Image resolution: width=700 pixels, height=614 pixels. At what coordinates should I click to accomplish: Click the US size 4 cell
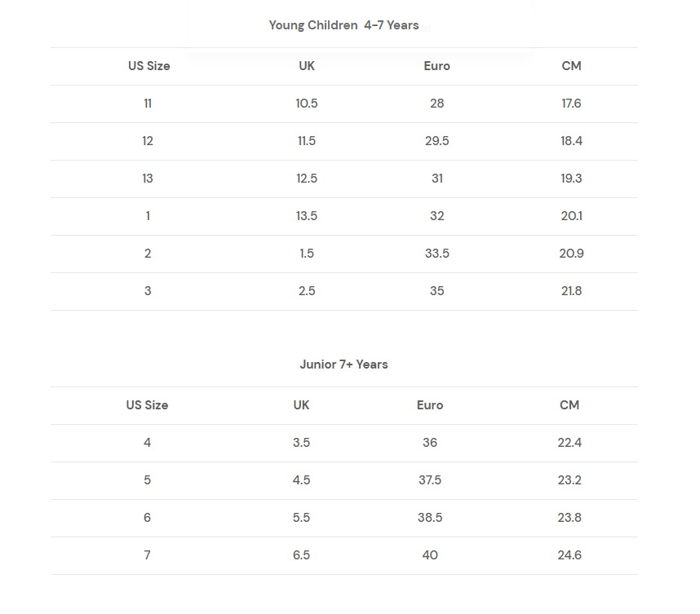coord(148,443)
